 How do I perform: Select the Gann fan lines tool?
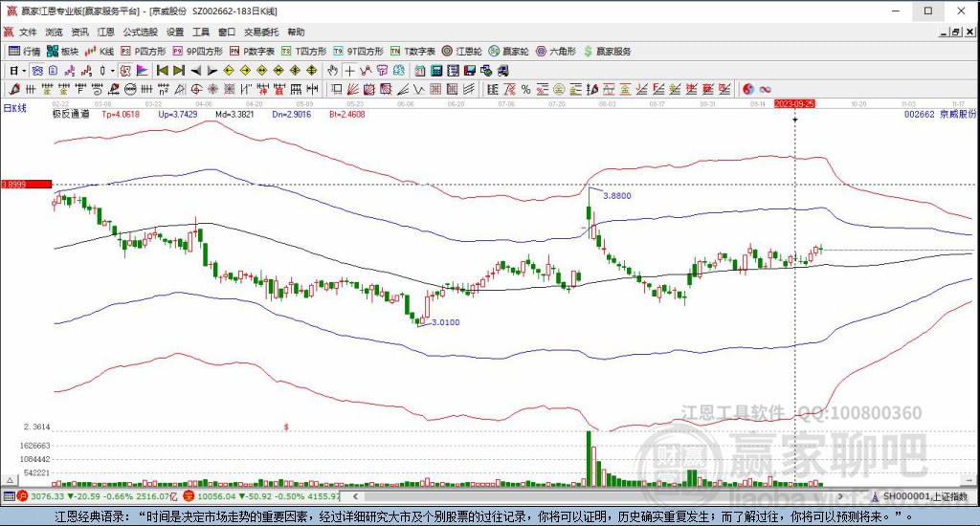tap(353, 89)
